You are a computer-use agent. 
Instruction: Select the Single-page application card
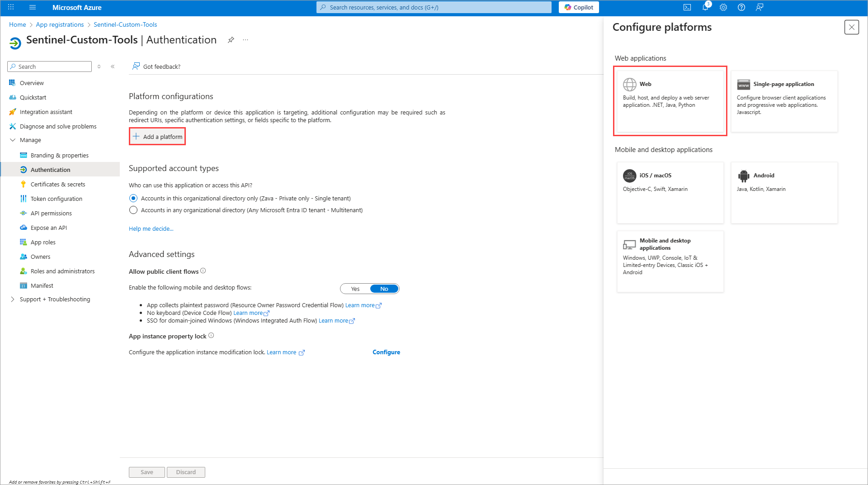(784, 101)
